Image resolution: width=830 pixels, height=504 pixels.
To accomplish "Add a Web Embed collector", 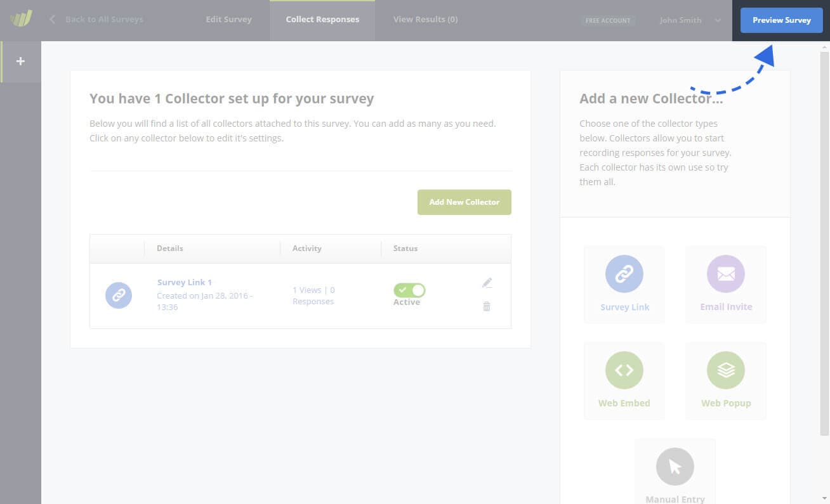I will (x=624, y=381).
